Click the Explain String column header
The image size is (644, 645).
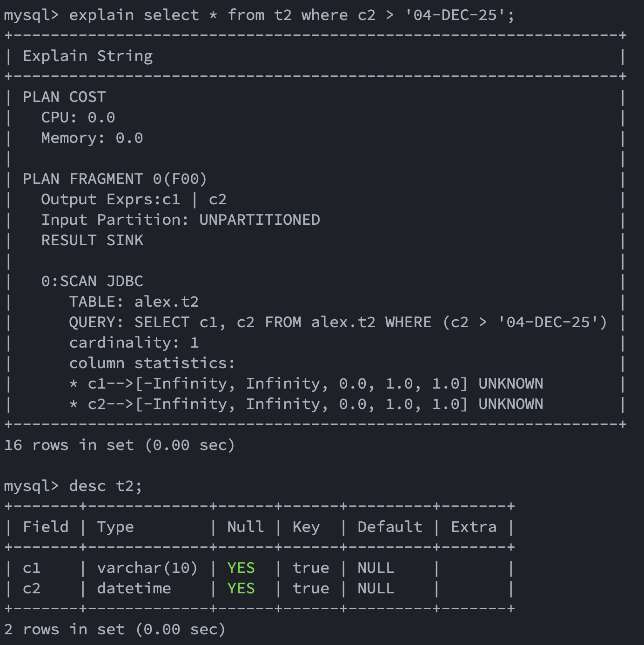coord(87,56)
